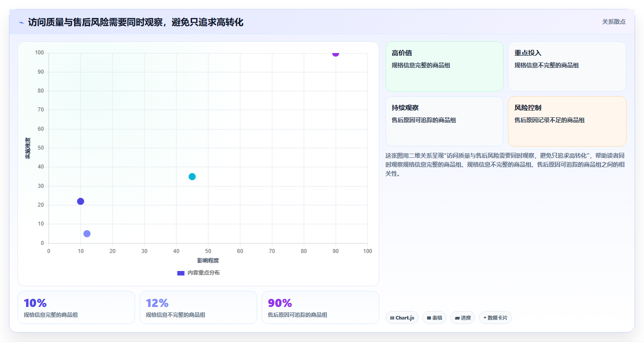Click the 影响程度 x-axis title
This screenshot has height=342, width=644.
coord(208,261)
